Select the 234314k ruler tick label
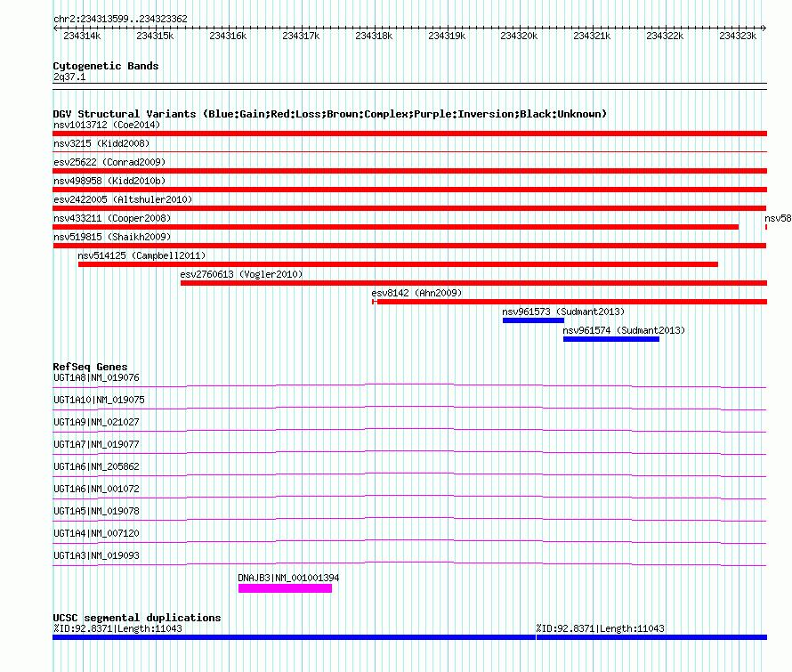The height and width of the screenshot is (672, 792). 82,36
